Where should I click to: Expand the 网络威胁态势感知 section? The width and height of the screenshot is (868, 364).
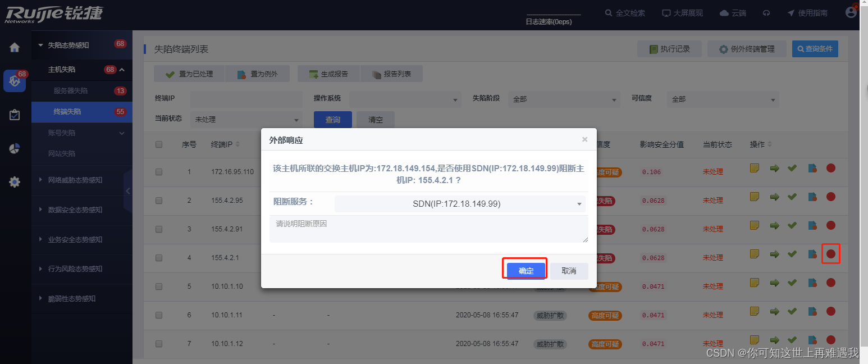(x=82, y=180)
